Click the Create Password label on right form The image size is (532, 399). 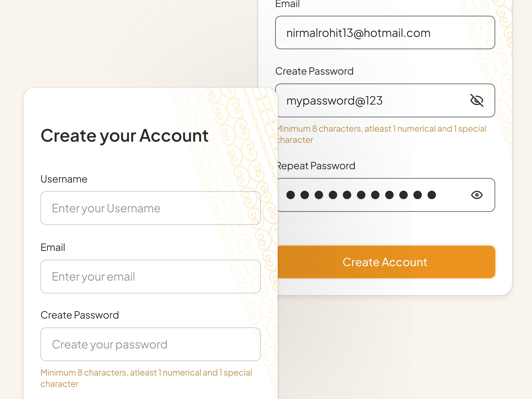click(314, 71)
